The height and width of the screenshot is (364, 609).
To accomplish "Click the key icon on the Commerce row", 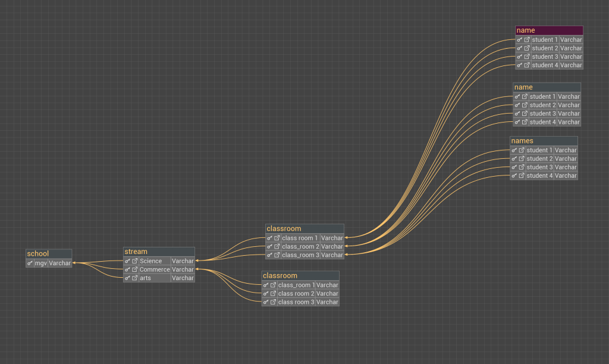I will click(x=127, y=269).
